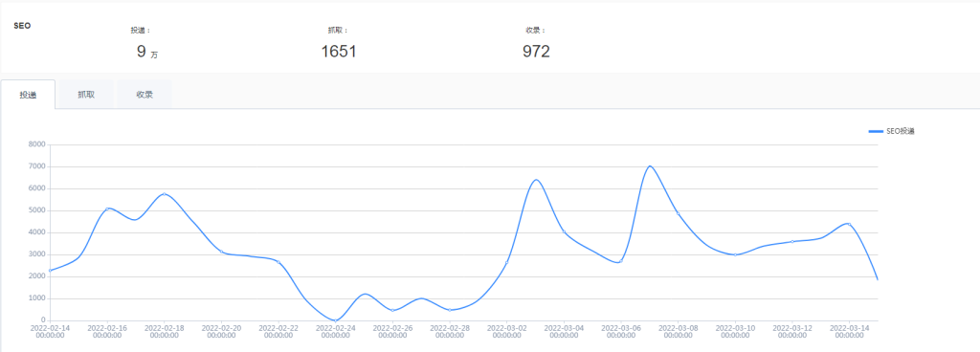This screenshot has height=352, width=980.
Task: Click the 2022-02-16 data point
Action: click(107, 209)
